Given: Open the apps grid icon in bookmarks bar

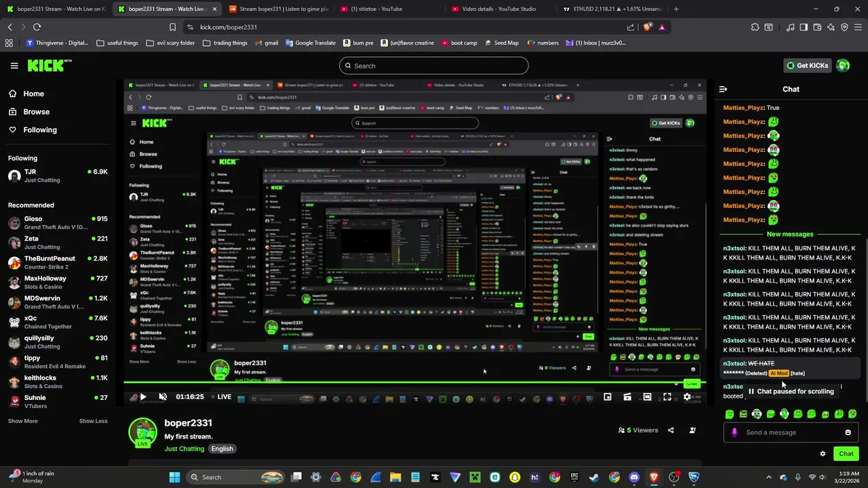Looking at the screenshot, I should tap(9, 43).
